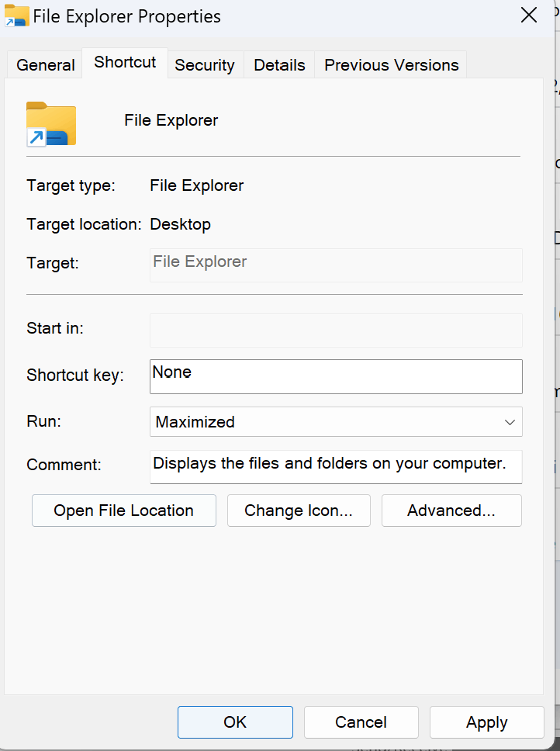Close the File Explorer Properties dialog
560x751 pixels.
[528, 16]
